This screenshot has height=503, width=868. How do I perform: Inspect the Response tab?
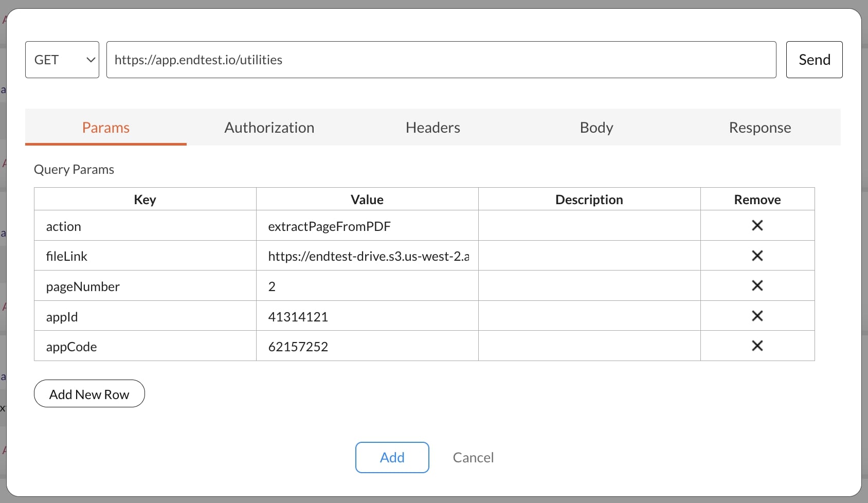click(x=759, y=128)
